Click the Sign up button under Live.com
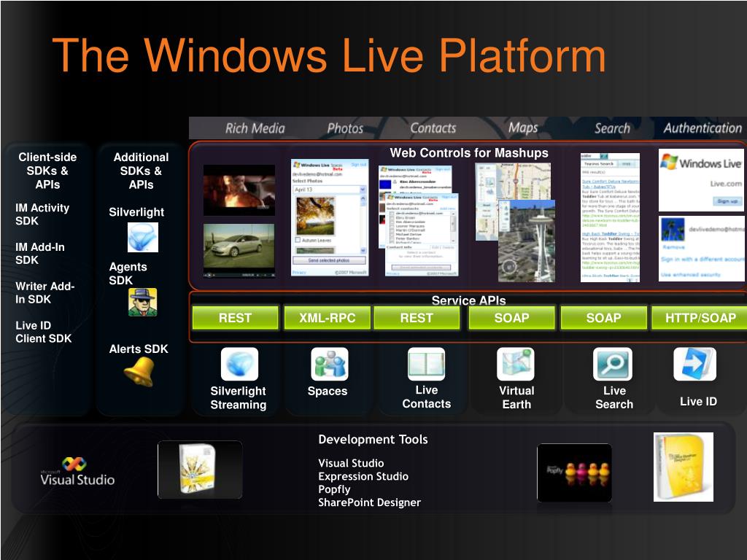The width and height of the screenshot is (747, 560). click(727, 201)
